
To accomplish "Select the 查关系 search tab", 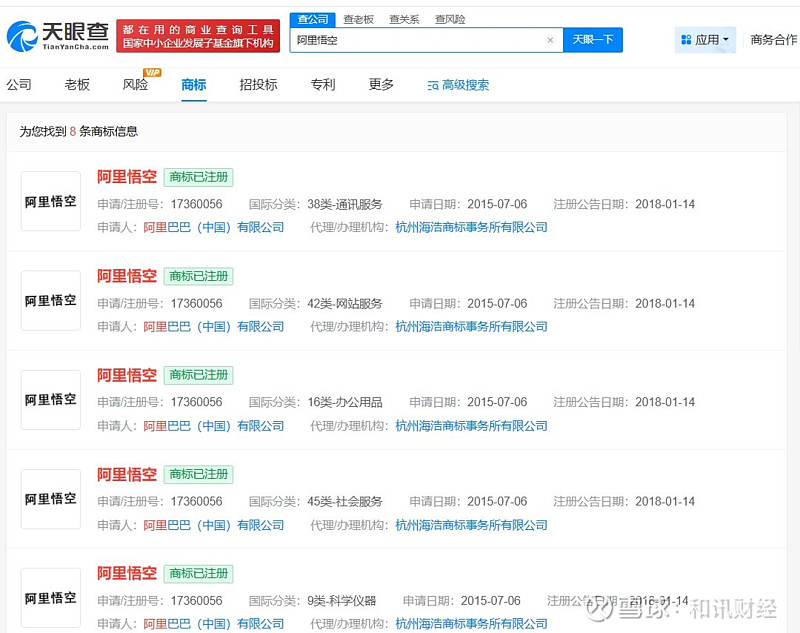I will (404, 19).
